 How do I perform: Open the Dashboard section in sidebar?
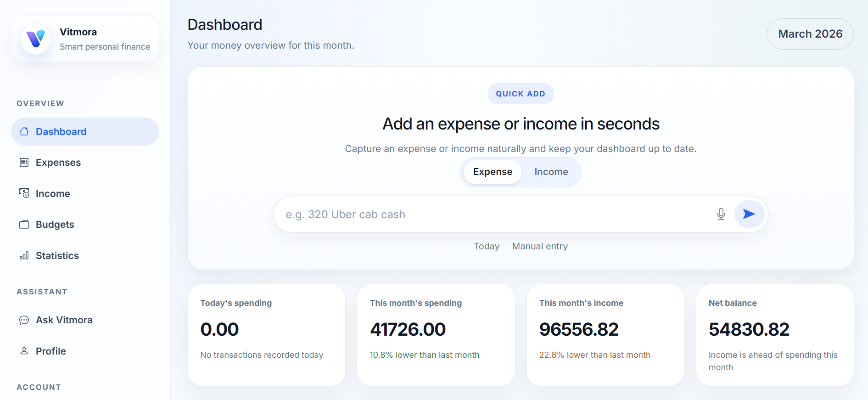[x=61, y=131]
